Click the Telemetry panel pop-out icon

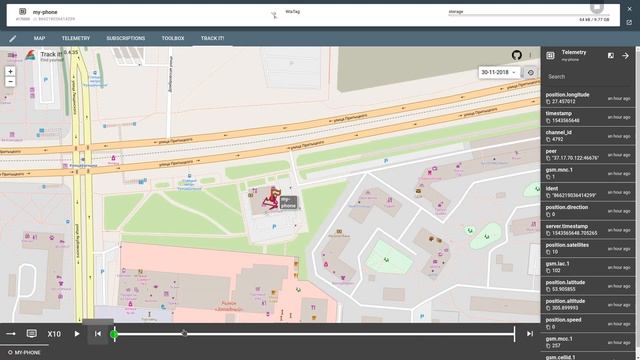[611, 56]
